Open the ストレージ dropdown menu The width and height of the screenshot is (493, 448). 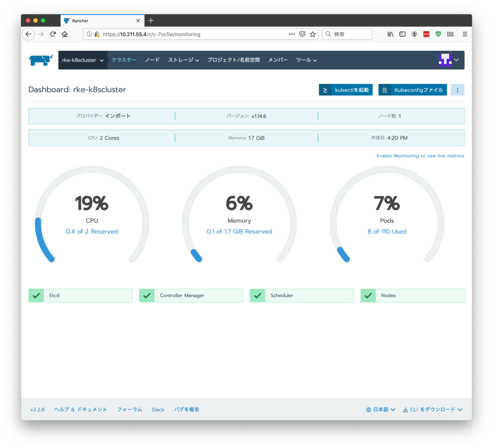183,60
